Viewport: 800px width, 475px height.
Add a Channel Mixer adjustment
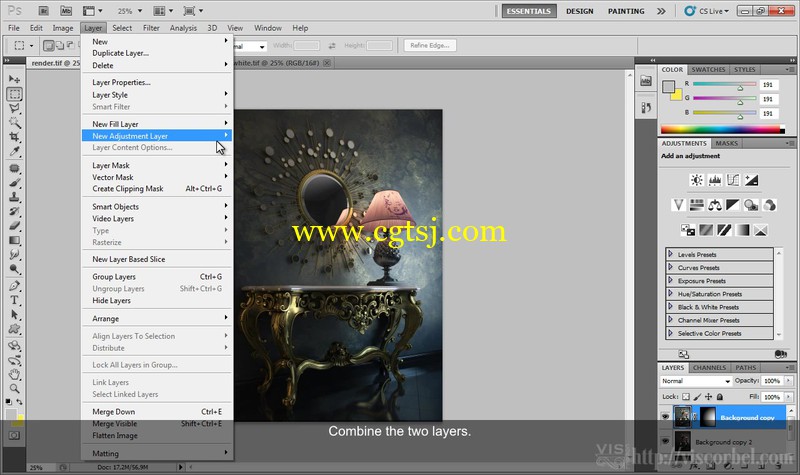coord(769,205)
